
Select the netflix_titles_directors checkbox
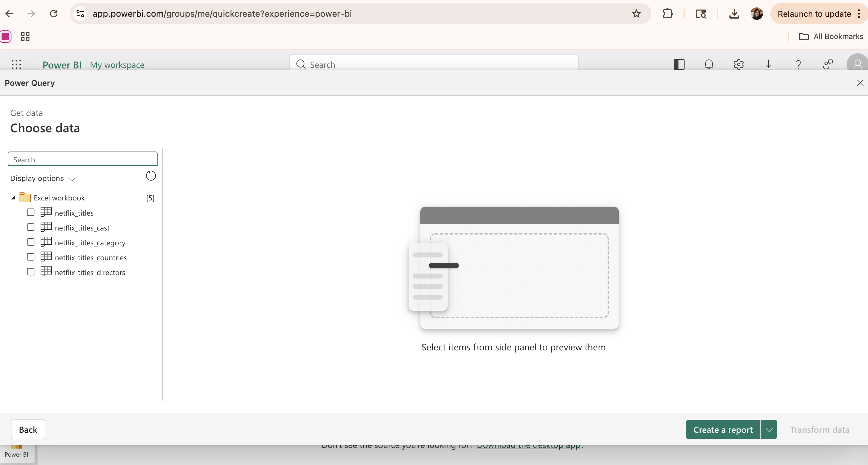(x=31, y=272)
